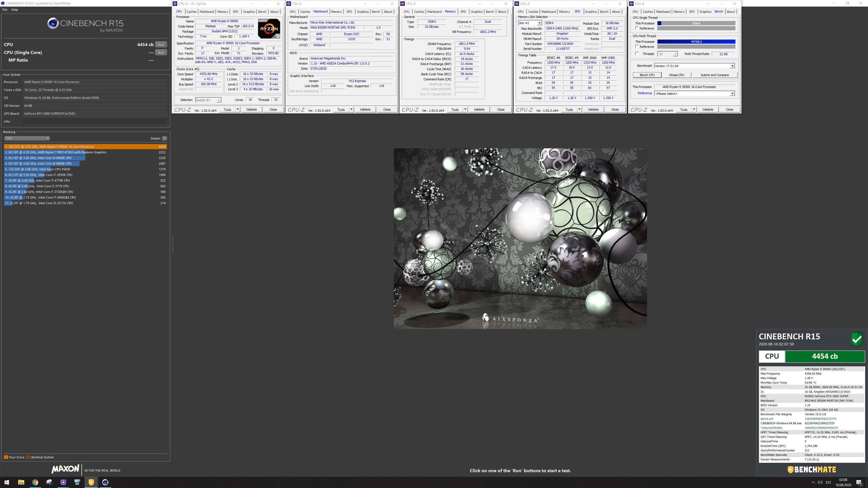The image size is (868, 488).
Task: Select the BenchMate shield taskbar icon
Action: coord(91,482)
